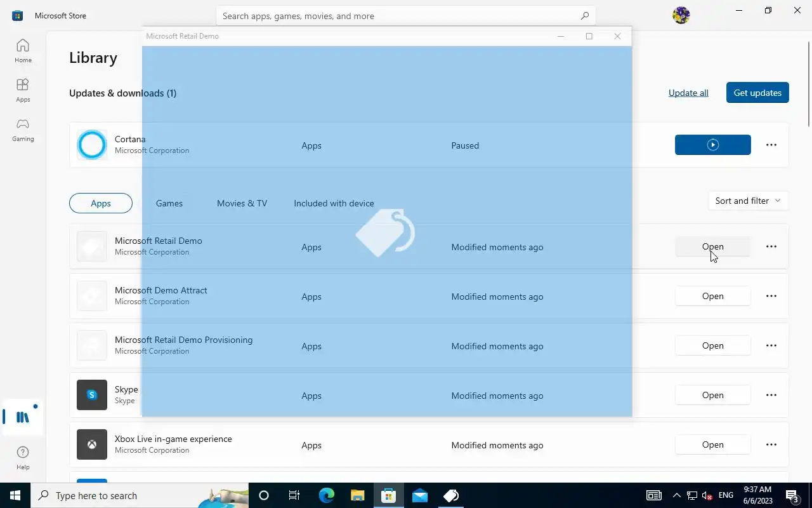Open the Windows Start menu
The image size is (812, 508).
[15, 495]
